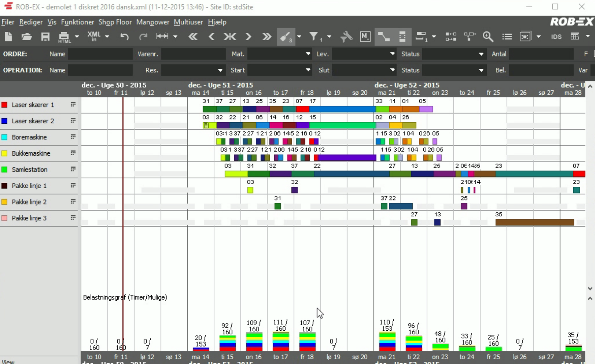This screenshot has height=364, width=595.
Task: Click the zoom magnifier icon
Action: 488,37
